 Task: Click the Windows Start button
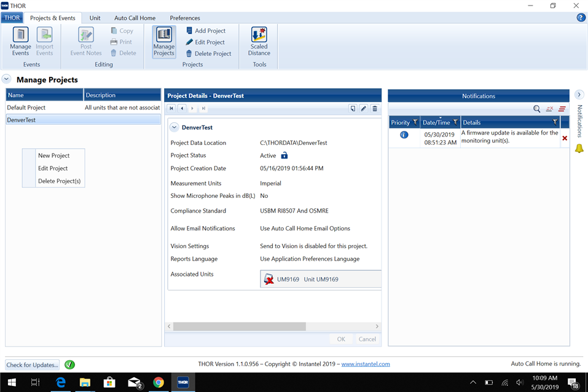[x=12, y=382]
